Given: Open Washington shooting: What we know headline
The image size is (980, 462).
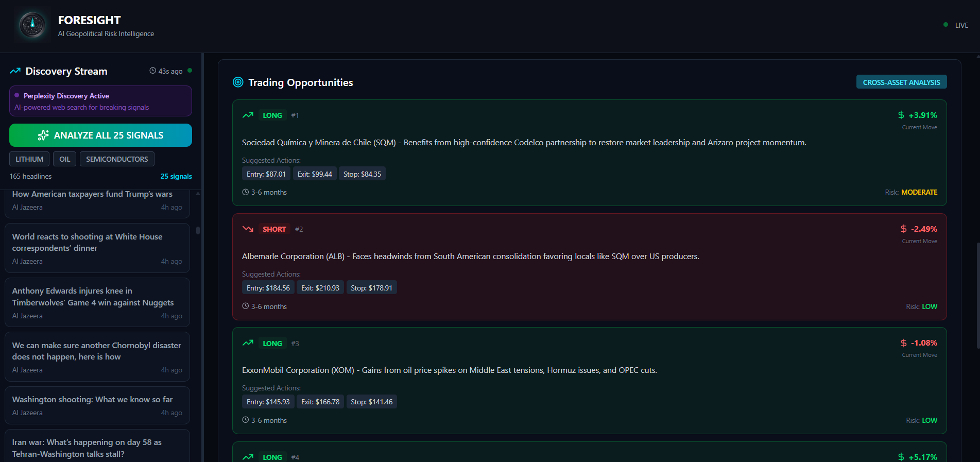Looking at the screenshot, I should point(97,405).
